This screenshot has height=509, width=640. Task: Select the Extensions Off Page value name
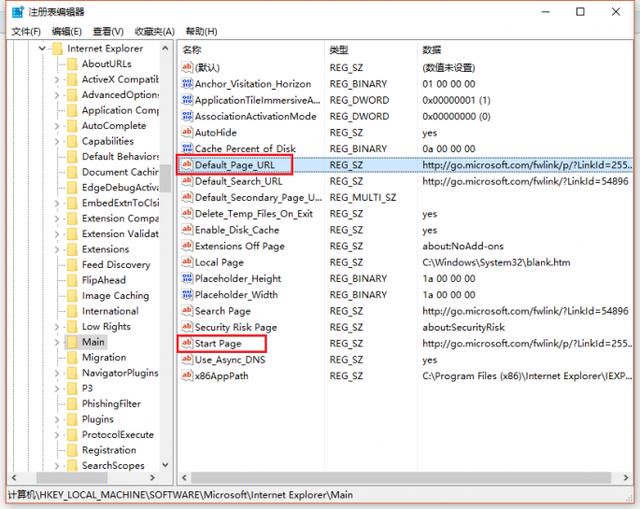click(240, 246)
